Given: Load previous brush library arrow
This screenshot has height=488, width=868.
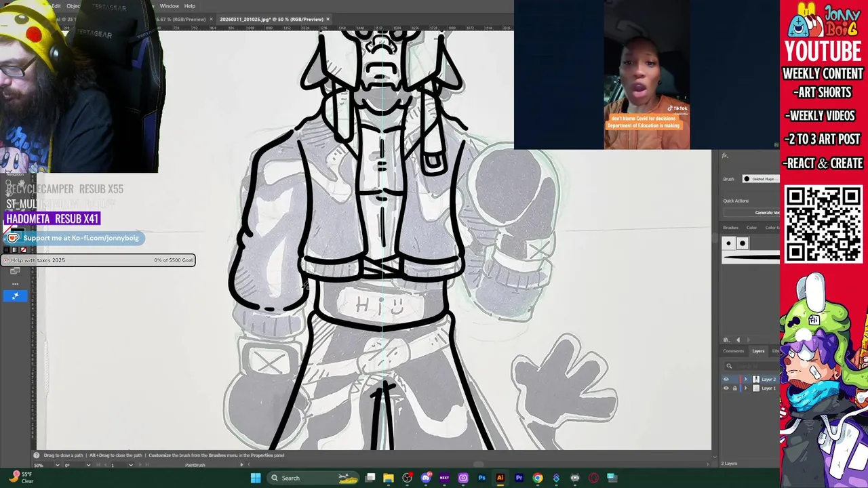Looking at the screenshot, I should [738, 340].
